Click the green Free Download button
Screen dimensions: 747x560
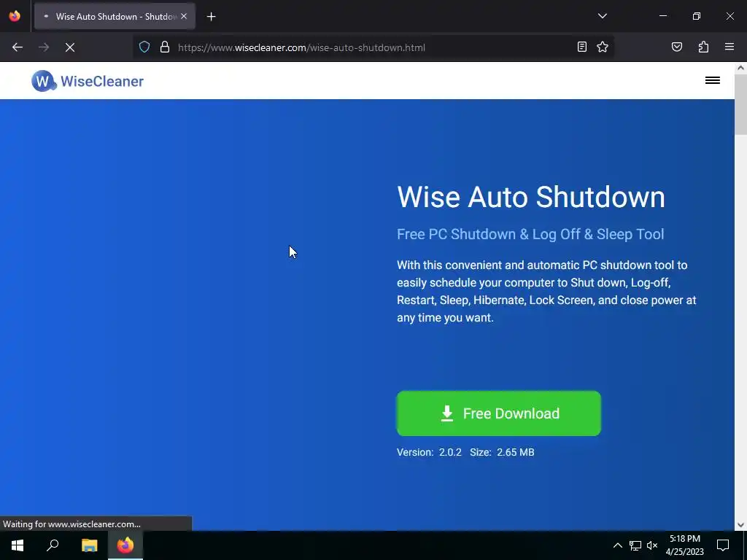499,413
